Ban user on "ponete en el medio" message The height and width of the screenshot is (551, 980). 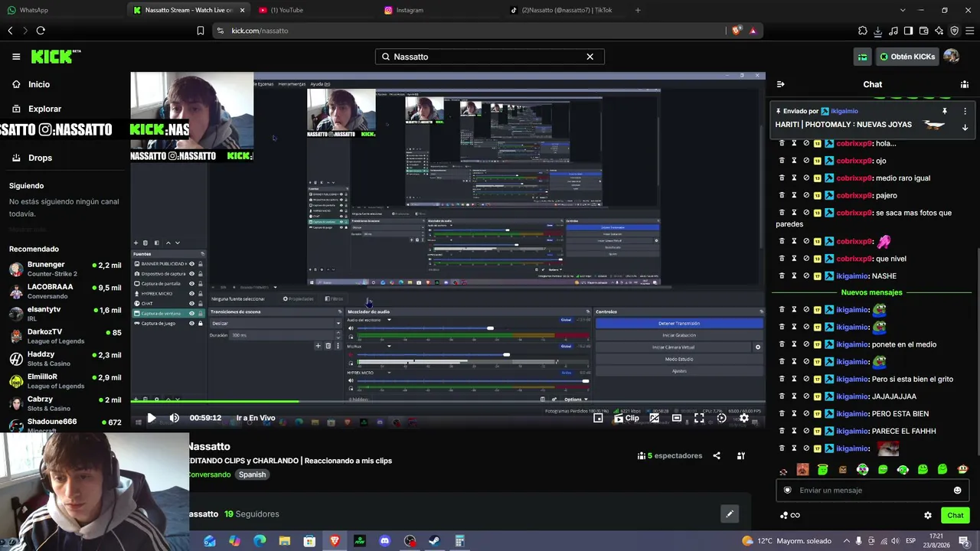click(x=806, y=344)
